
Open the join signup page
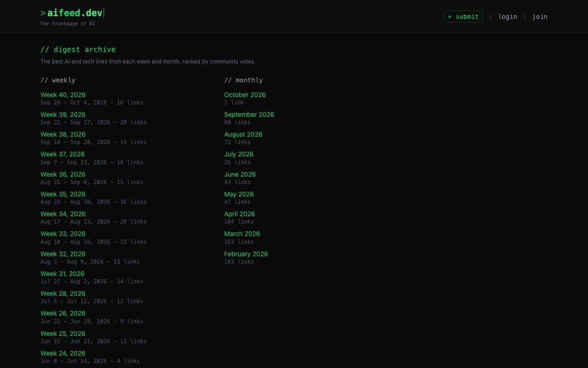pyautogui.click(x=540, y=17)
